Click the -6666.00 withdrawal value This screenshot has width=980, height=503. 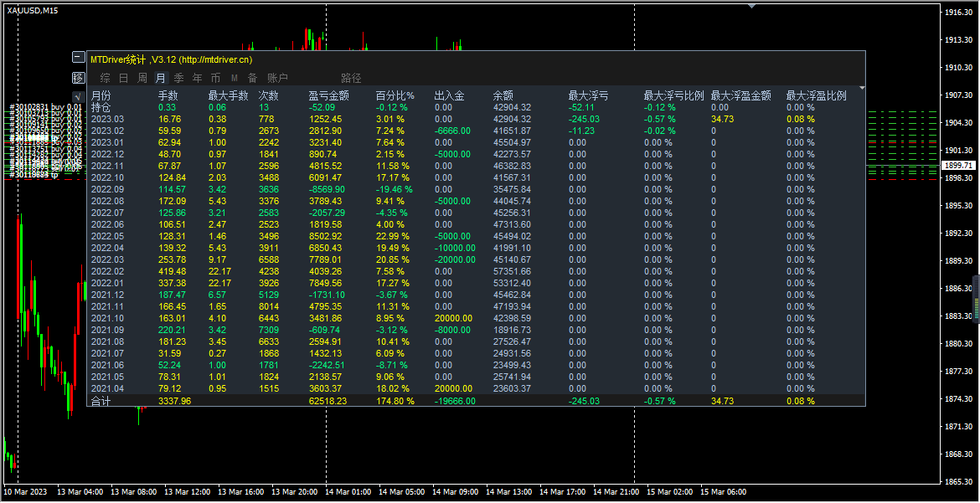[x=452, y=131]
